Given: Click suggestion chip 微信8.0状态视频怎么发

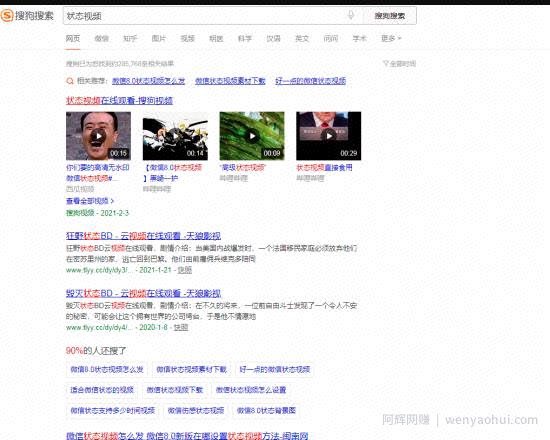Looking at the screenshot, I should [107, 369].
